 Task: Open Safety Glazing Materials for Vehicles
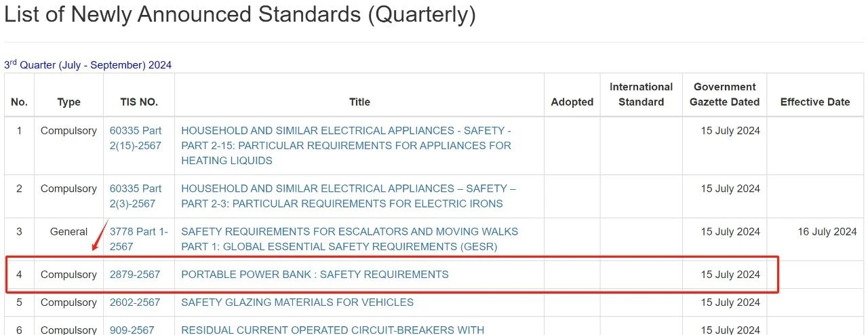pyautogui.click(x=297, y=302)
